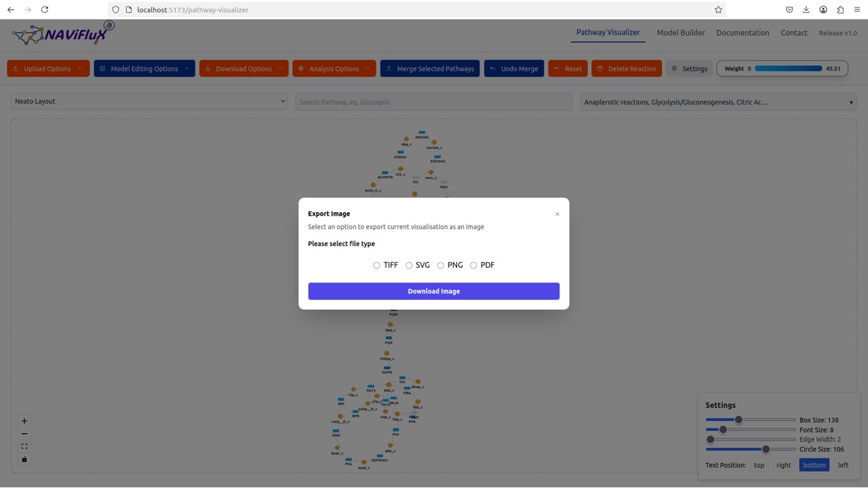Select the TIFF file type
Screen dimensions: 868x488
tap(376, 266)
